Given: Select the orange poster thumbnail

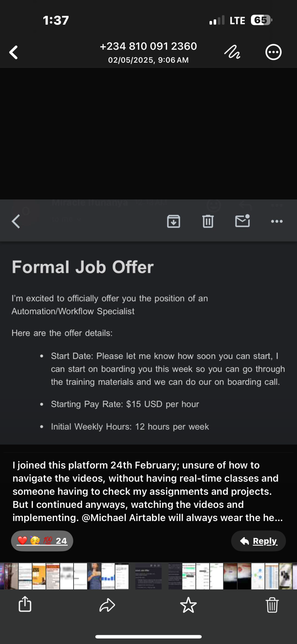Looking at the screenshot, I should (39, 576).
